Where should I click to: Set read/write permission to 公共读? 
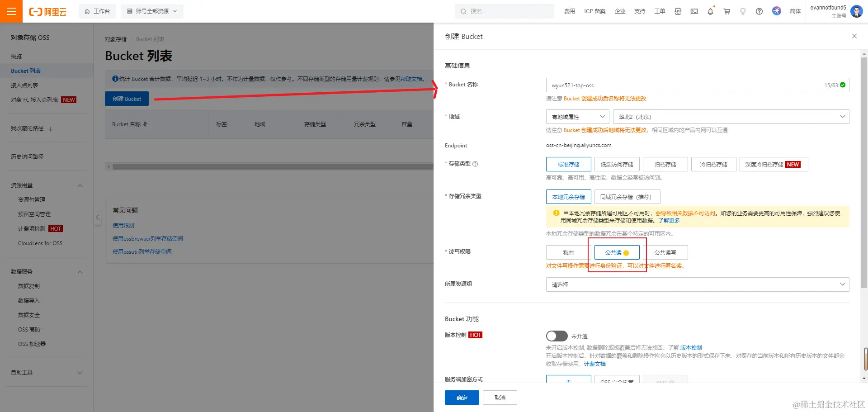point(617,252)
